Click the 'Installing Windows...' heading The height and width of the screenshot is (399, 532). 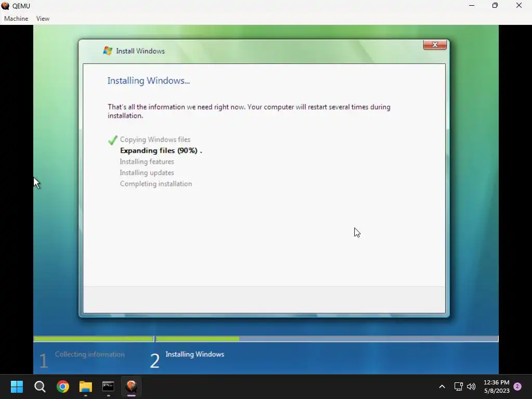149,81
